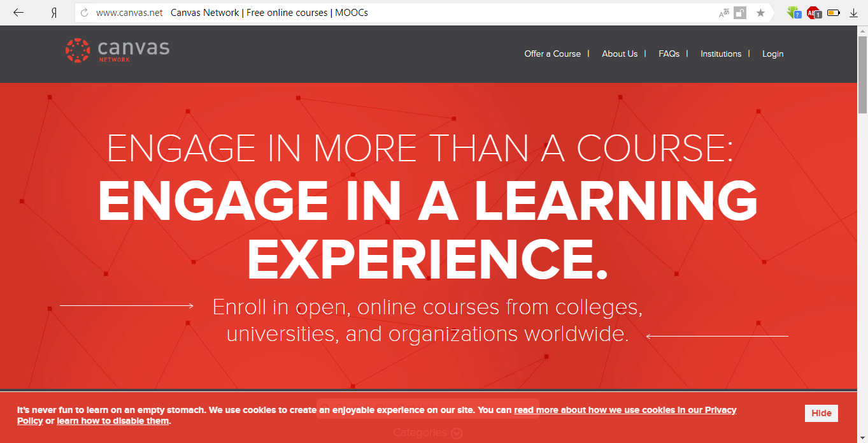This screenshot has height=443, width=868.
Task: Open downloads via the arrow icon
Action: [x=853, y=12]
